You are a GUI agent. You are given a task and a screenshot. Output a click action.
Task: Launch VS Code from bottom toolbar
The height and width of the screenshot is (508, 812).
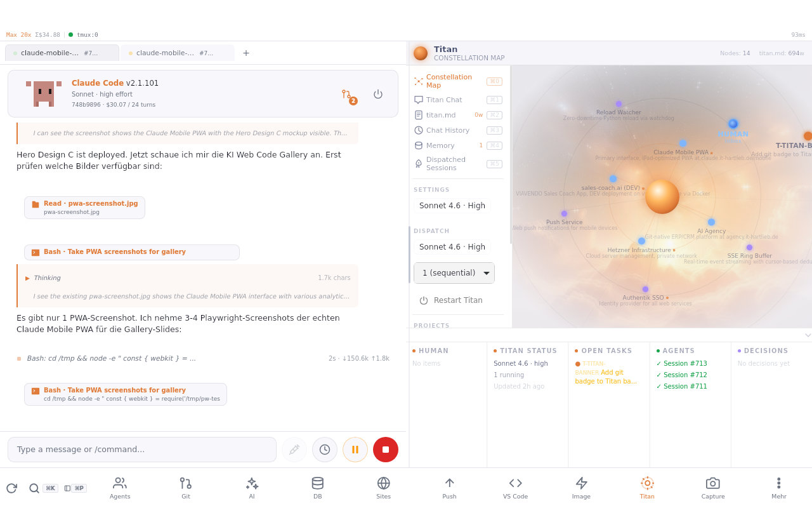coord(515,487)
